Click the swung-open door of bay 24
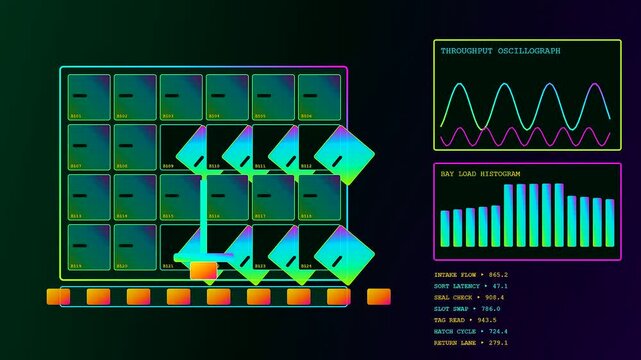Viewport: 641px width, 360px height. [x=344, y=255]
